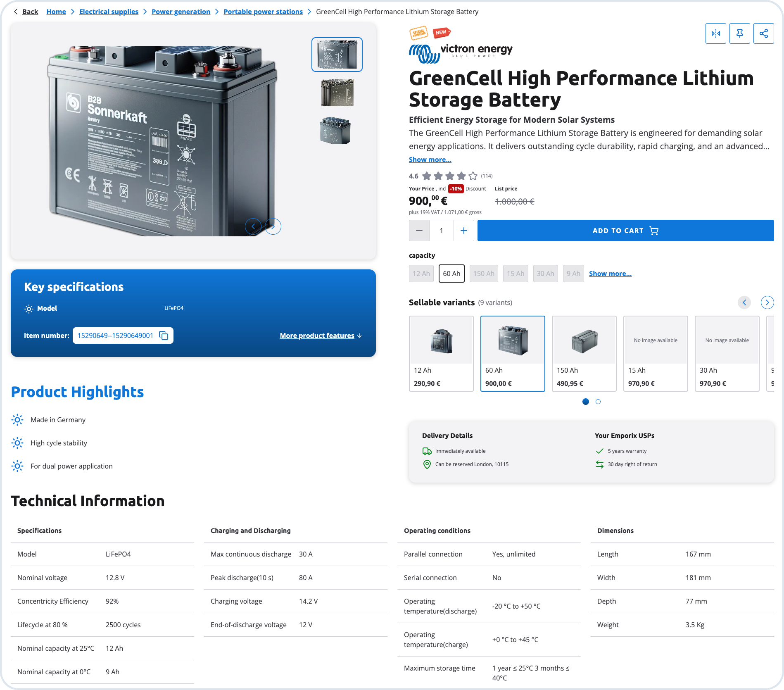Navigate to Power generation breadcrumb
Viewport: 784px width, 690px height.
click(181, 12)
